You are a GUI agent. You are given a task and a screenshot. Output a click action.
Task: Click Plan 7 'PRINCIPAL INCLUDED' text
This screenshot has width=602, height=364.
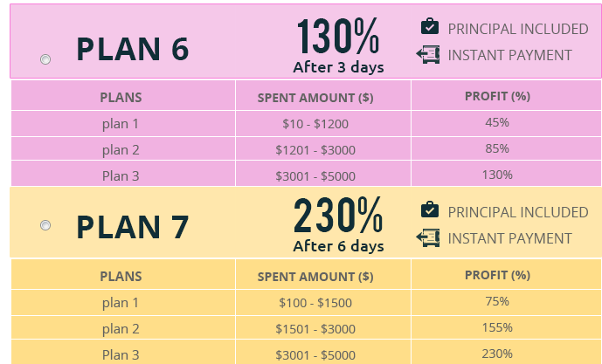(518, 212)
